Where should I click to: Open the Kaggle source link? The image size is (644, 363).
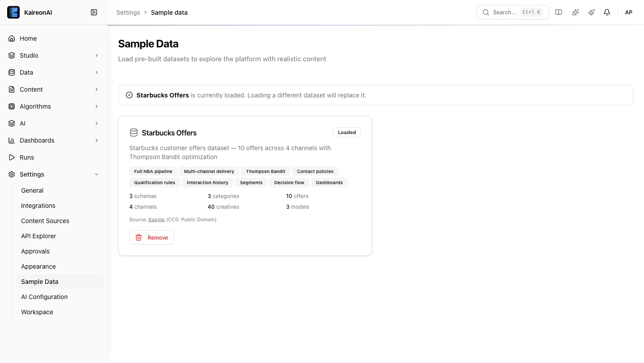[x=157, y=219]
